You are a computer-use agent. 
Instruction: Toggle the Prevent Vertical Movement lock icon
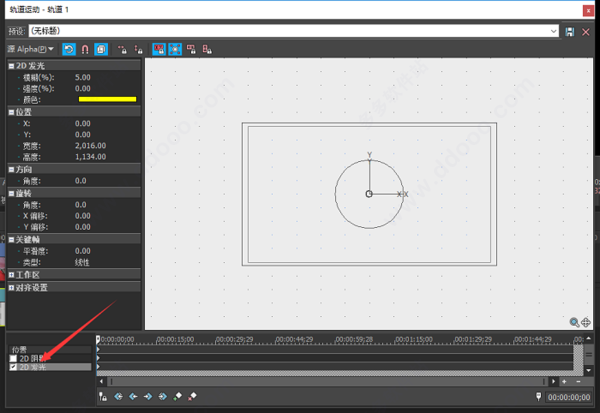click(x=138, y=49)
